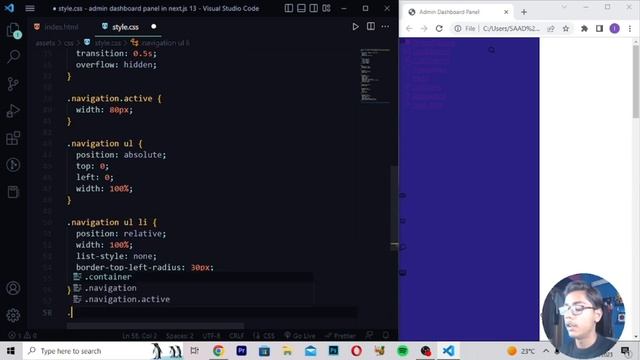The image size is (640, 360).
Task: Customize layout icon in title bar
Action: pos(326,8)
